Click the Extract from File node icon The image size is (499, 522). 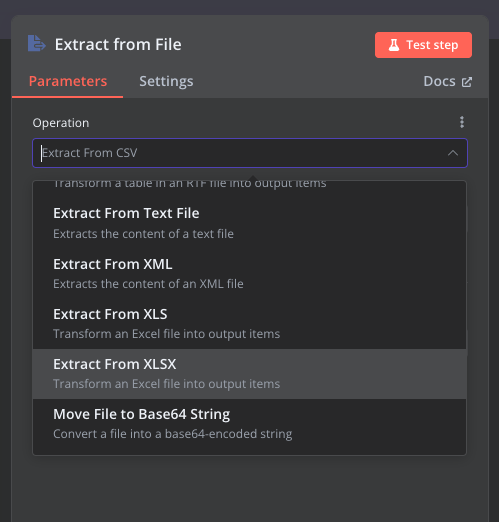(x=37, y=44)
